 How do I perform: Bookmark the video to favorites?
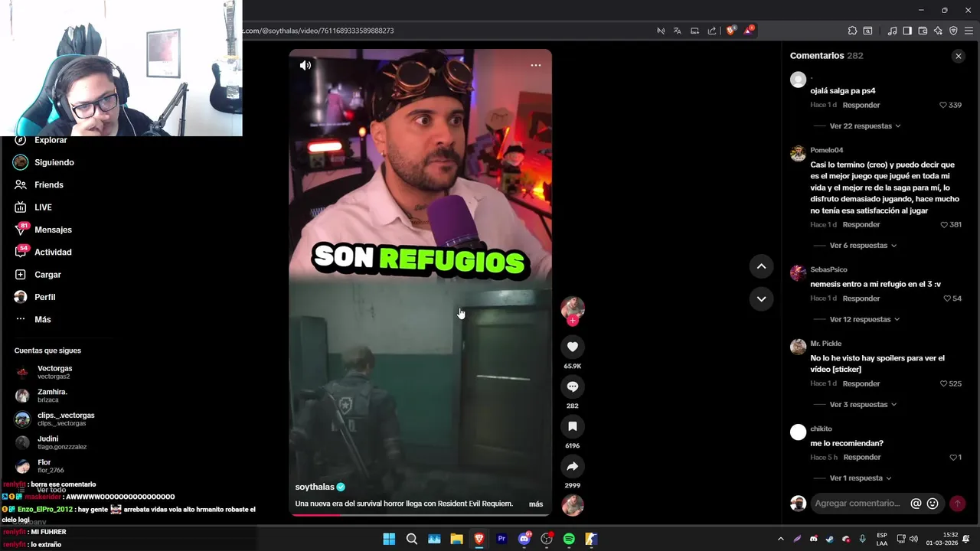572,426
